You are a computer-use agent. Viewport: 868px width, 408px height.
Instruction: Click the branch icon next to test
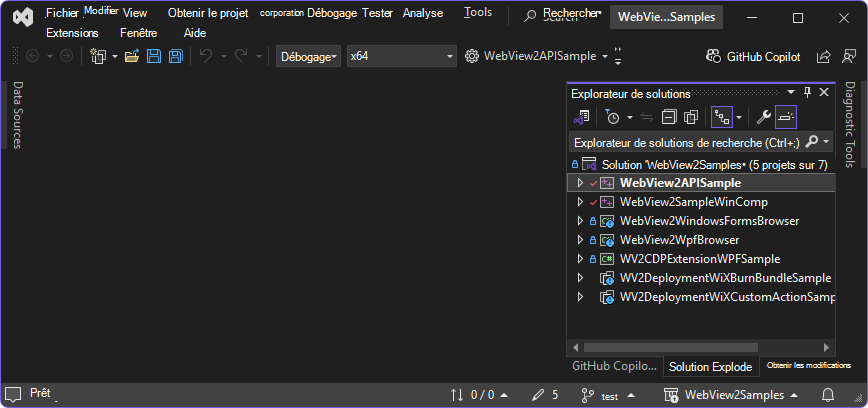point(587,395)
